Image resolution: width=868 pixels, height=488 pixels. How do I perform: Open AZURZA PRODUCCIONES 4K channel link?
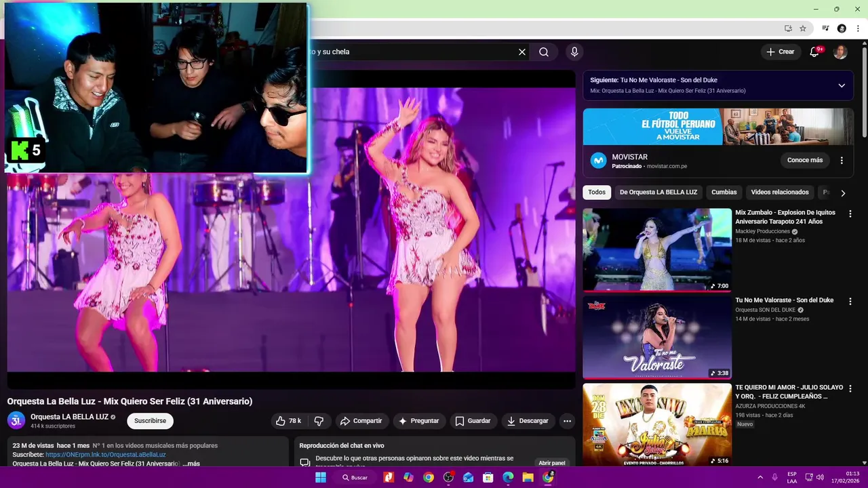[770, 406]
